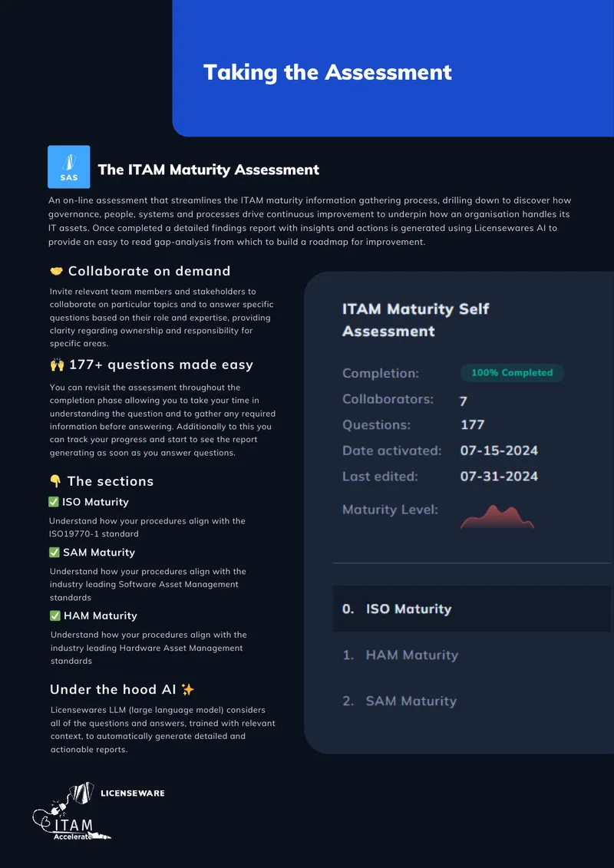
Task: Click the red Maturity Level chart graphic
Action: [x=497, y=517]
